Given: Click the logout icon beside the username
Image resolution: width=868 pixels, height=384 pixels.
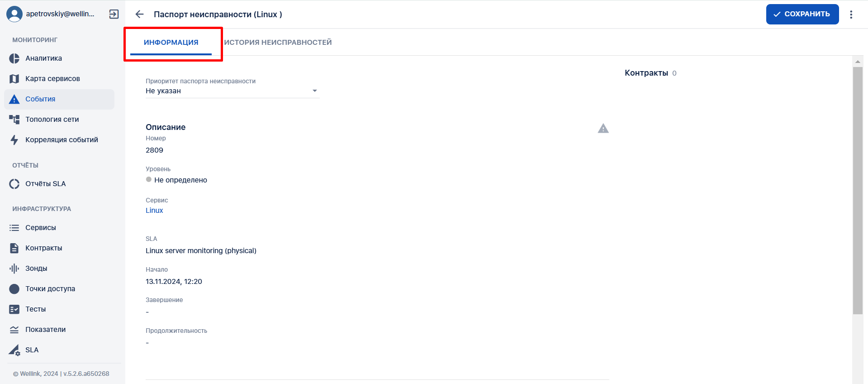Looking at the screenshot, I should click(x=114, y=14).
